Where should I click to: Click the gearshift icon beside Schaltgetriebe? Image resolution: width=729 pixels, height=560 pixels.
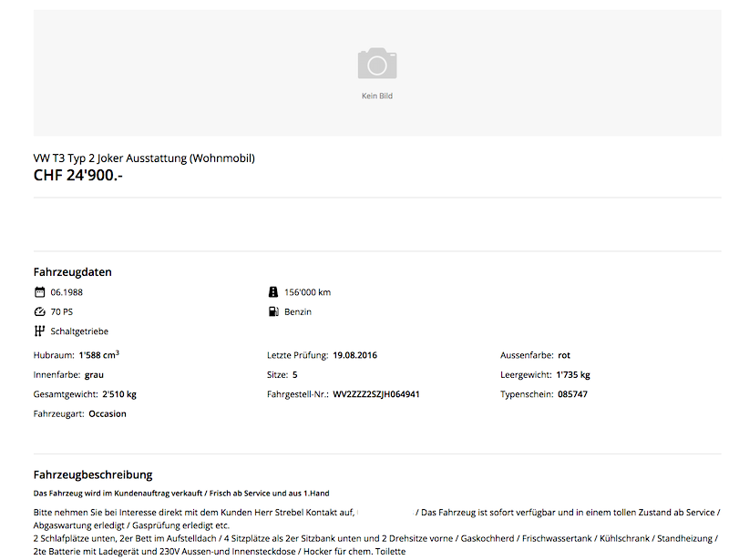pyautogui.click(x=39, y=331)
